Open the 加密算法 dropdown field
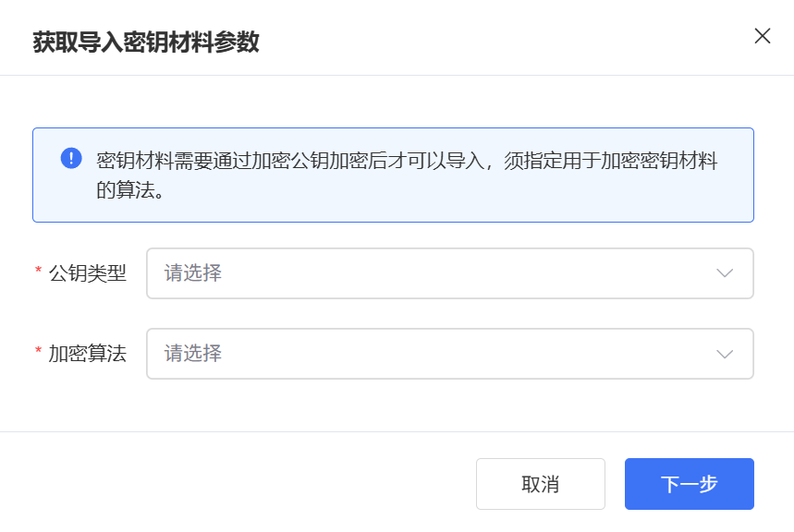The image size is (794, 532). click(449, 354)
